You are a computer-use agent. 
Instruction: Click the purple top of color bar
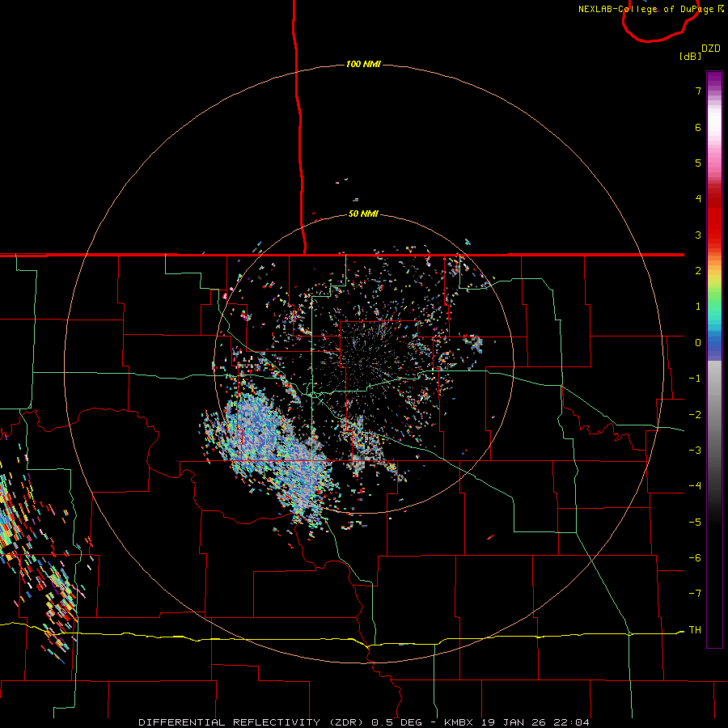(x=714, y=79)
